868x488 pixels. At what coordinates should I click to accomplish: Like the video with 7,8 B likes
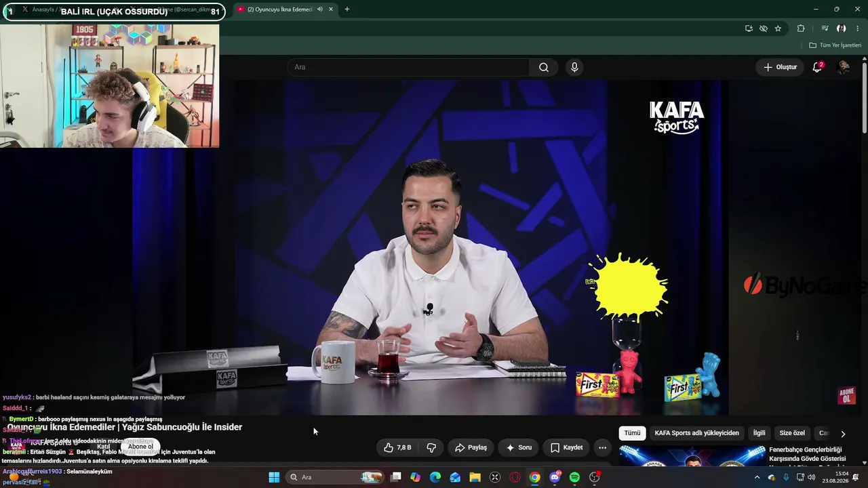(397, 447)
